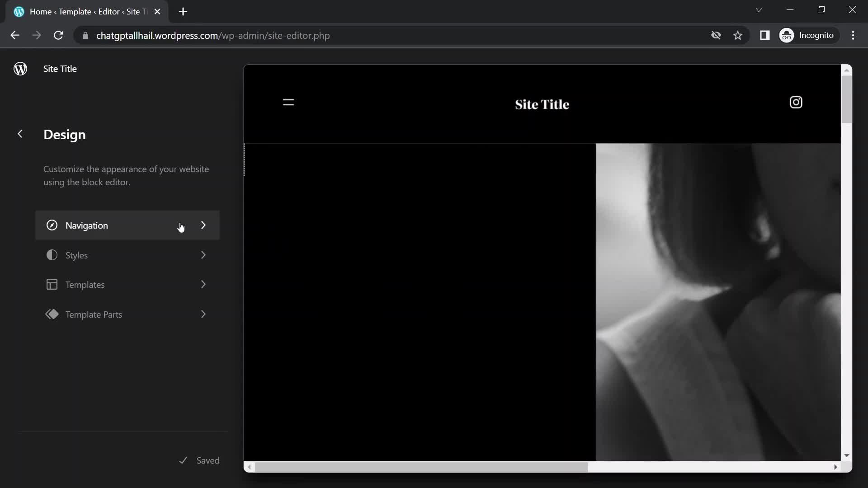Screen dimensions: 868x488
Task: Click the Styles half-circle icon
Action: [51, 255]
